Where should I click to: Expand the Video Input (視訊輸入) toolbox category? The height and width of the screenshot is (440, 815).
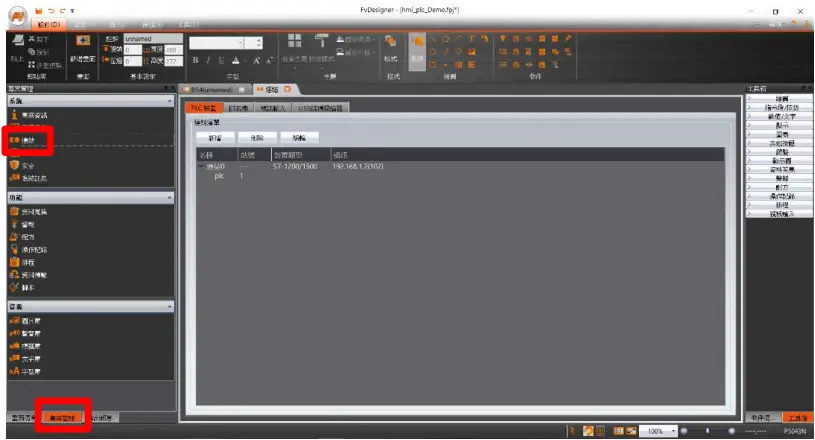point(780,214)
